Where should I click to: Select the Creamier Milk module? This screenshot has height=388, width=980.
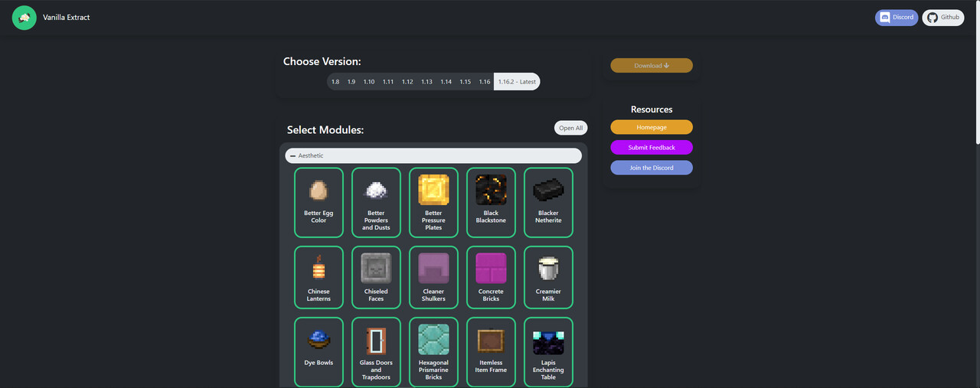click(x=548, y=278)
